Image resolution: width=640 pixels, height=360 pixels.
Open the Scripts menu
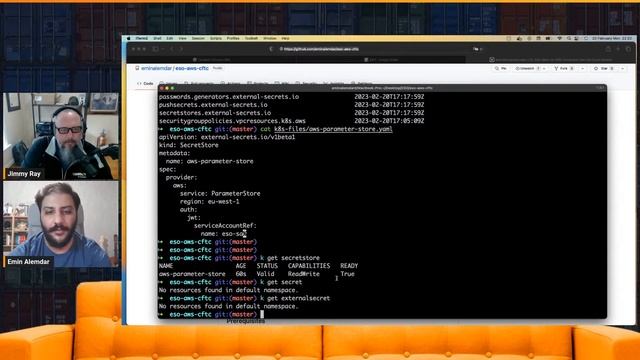216,38
